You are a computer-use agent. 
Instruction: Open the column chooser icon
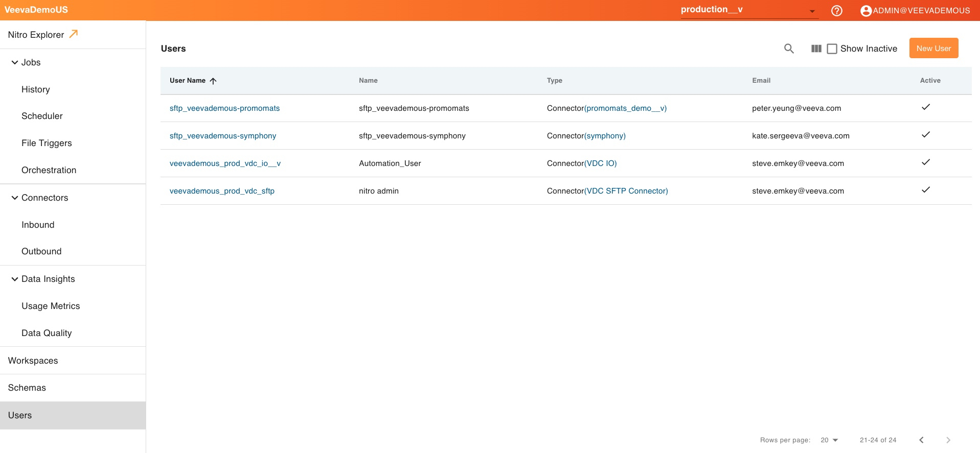[816, 49]
